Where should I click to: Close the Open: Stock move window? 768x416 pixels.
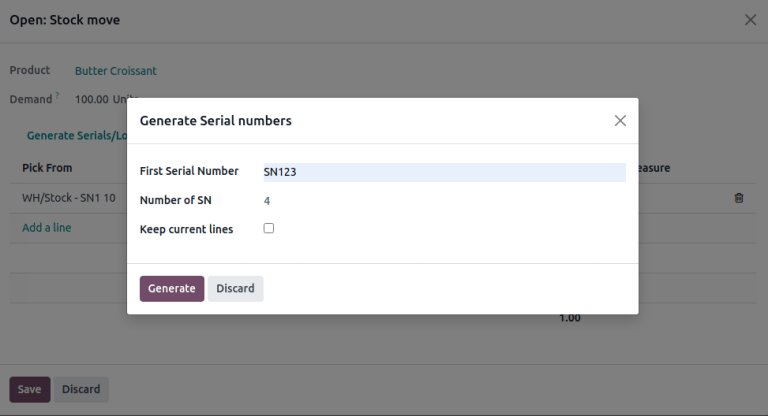(750, 20)
